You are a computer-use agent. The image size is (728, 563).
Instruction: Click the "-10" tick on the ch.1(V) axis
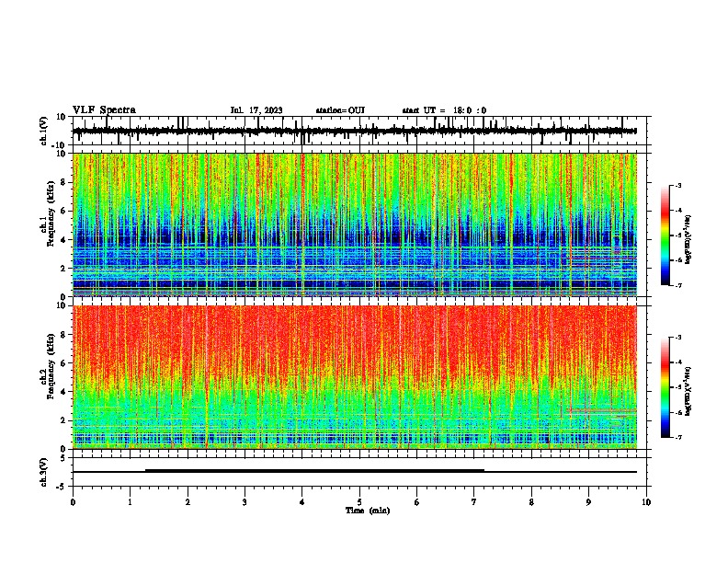coord(60,145)
